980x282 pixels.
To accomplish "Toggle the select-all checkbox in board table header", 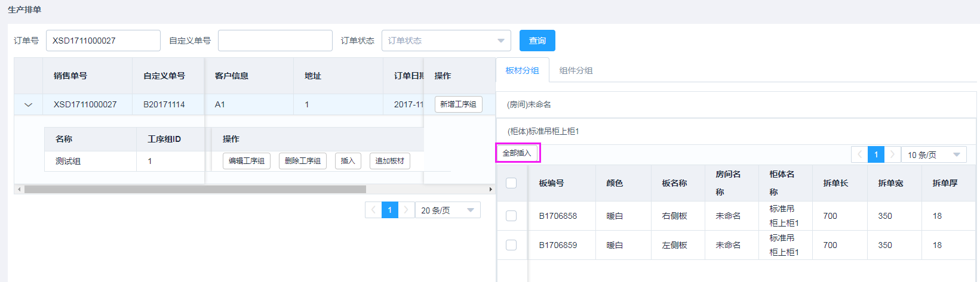I will coord(511,183).
